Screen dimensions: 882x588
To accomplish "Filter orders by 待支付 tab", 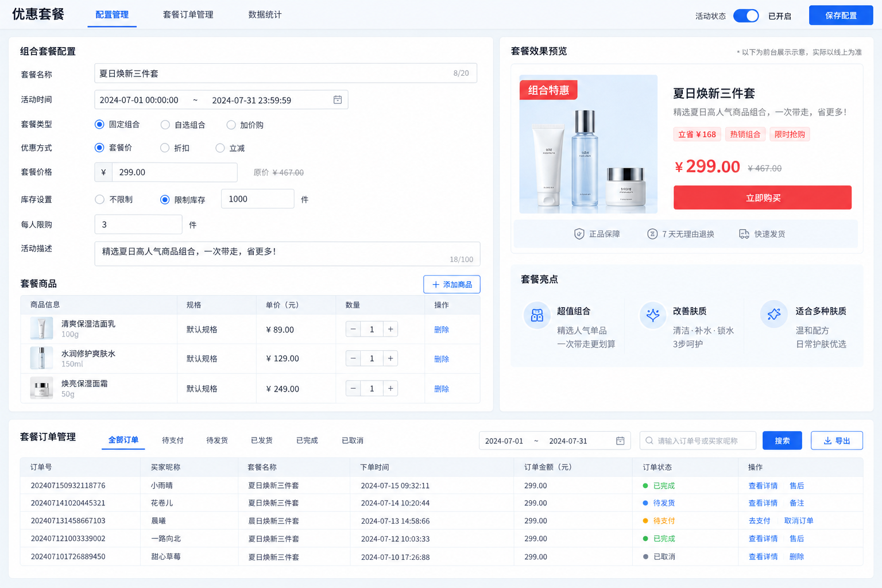I will point(173,440).
